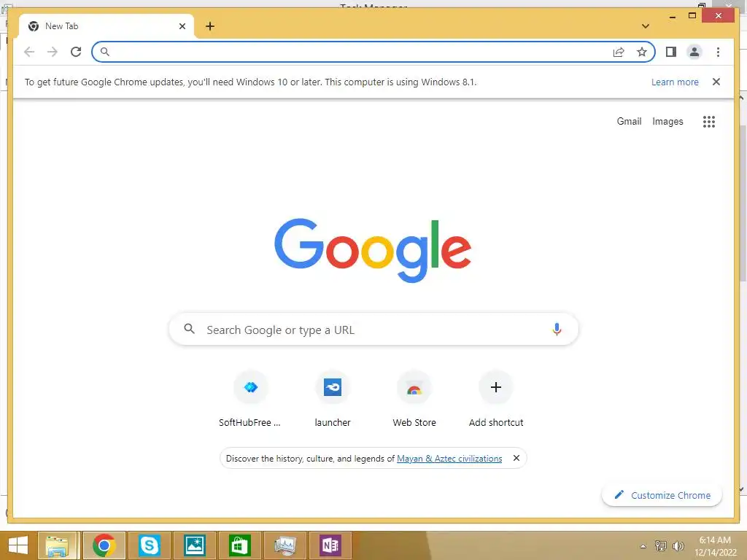The image size is (747, 560).
Task: Open the Windows Store taskbar icon
Action: pyautogui.click(x=239, y=545)
